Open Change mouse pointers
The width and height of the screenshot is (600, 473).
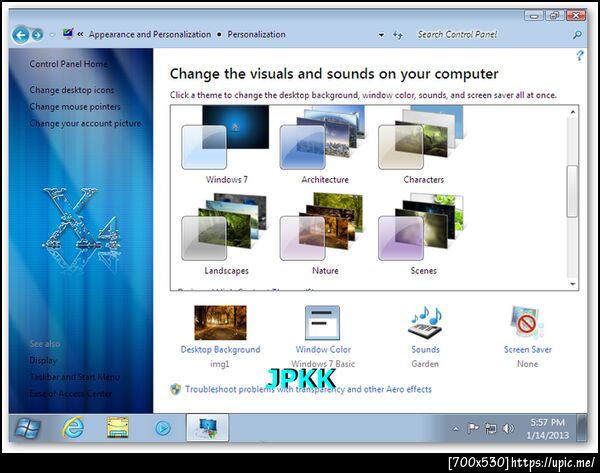[75, 107]
